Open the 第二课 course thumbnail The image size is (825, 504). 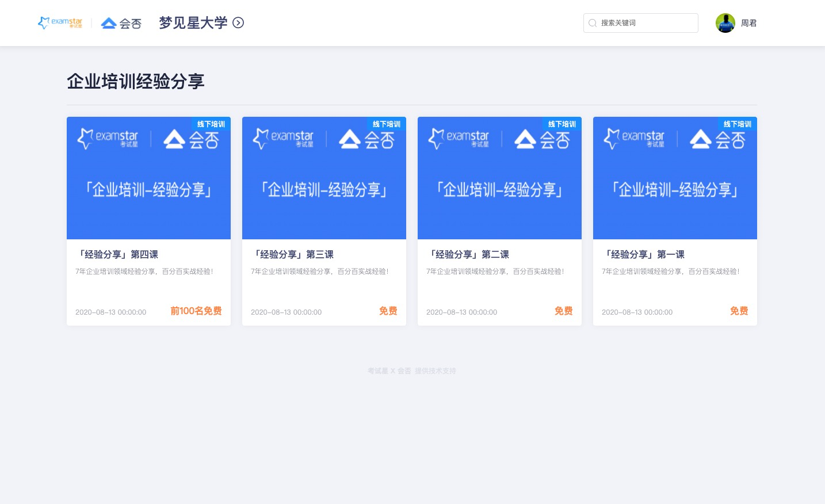click(x=499, y=178)
